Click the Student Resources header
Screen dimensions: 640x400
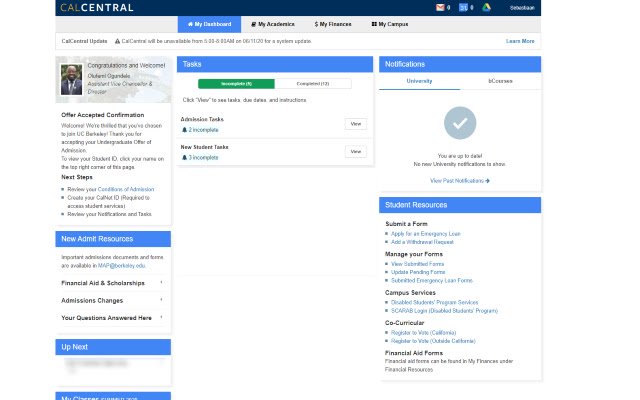point(460,205)
